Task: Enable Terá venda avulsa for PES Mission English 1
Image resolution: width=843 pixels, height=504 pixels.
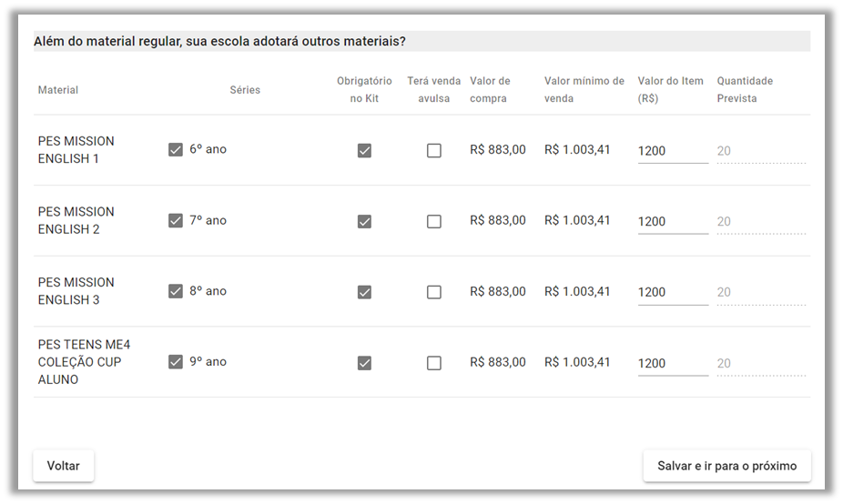Action: [x=434, y=151]
